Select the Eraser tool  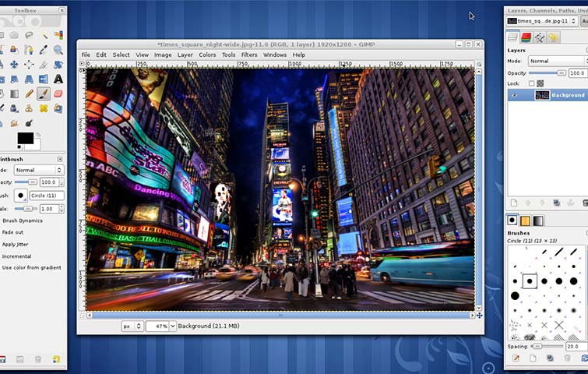click(x=58, y=93)
